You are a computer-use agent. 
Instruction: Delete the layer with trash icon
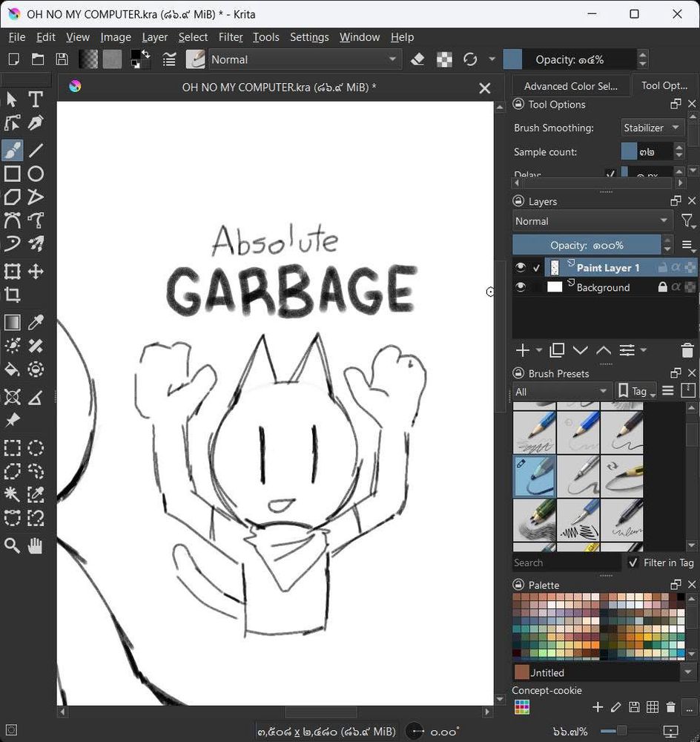(687, 351)
